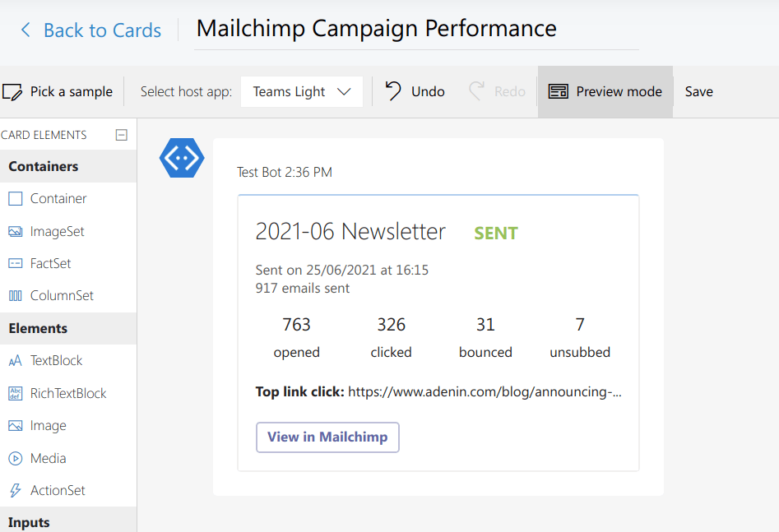Select the ActionSet lightning icon

pos(16,491)
